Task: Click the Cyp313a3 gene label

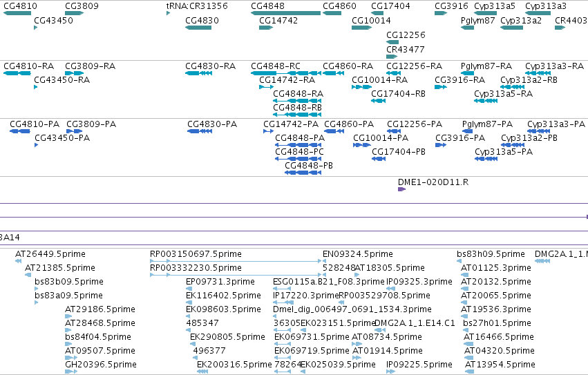Action: point(546,6)
